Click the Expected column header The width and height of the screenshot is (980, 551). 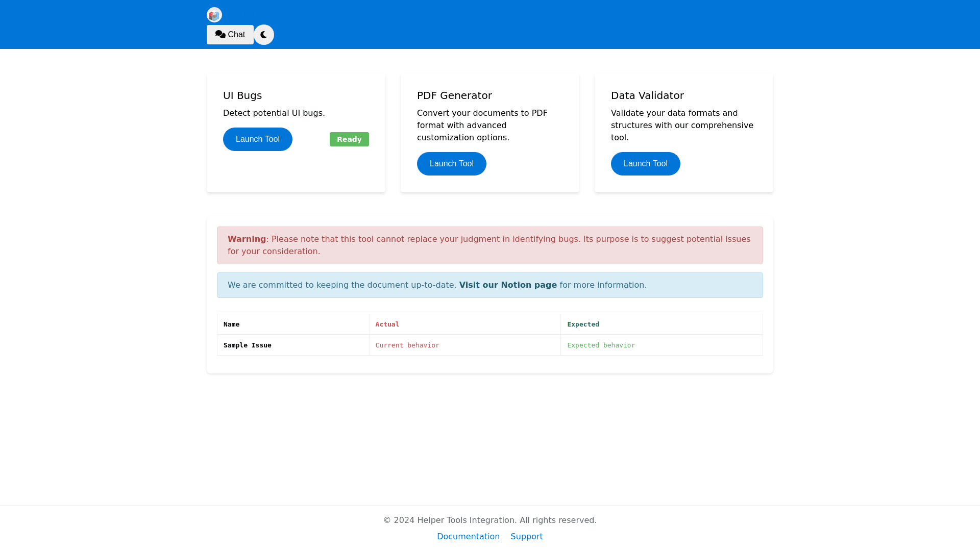[583, 324]
